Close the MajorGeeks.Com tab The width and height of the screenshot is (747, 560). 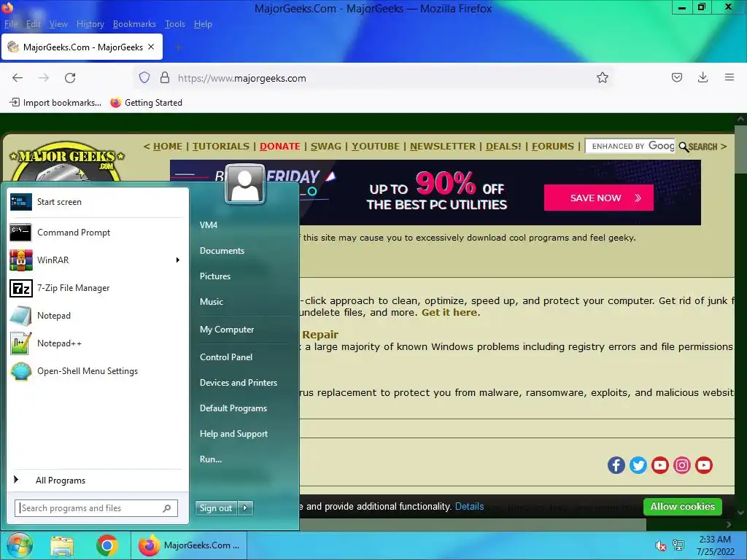coord(151,47)
